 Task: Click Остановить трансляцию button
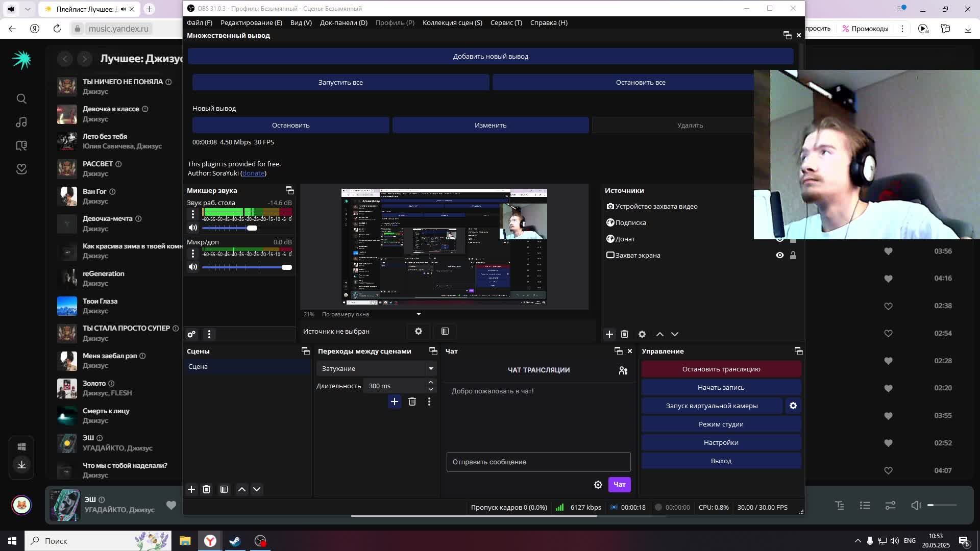[x=721, y=369]
